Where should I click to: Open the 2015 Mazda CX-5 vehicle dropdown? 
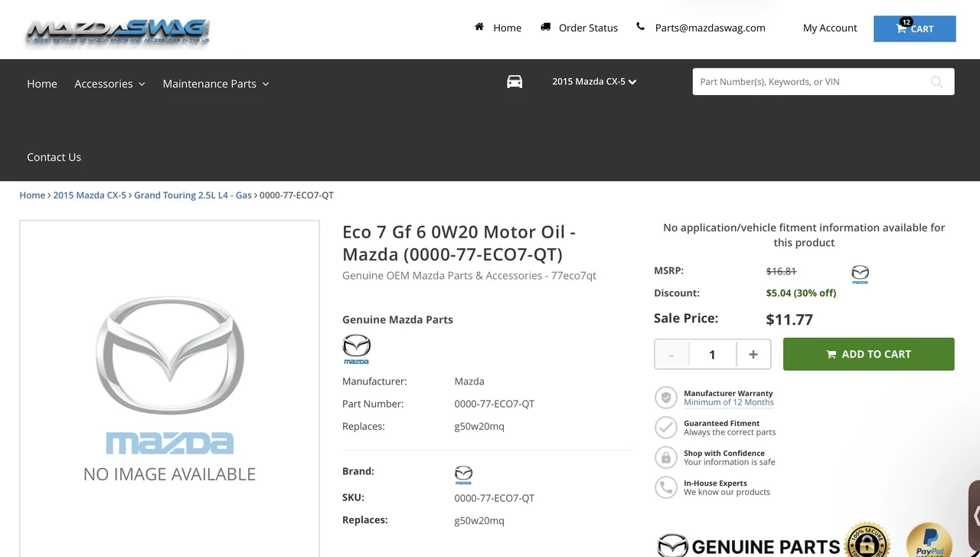pos(594,81)
